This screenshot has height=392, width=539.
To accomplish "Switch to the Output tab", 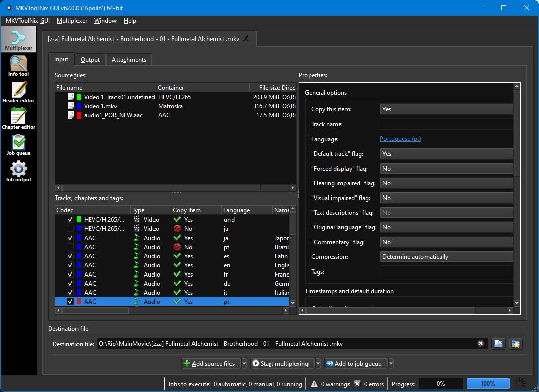I will (x=90, y=60).
